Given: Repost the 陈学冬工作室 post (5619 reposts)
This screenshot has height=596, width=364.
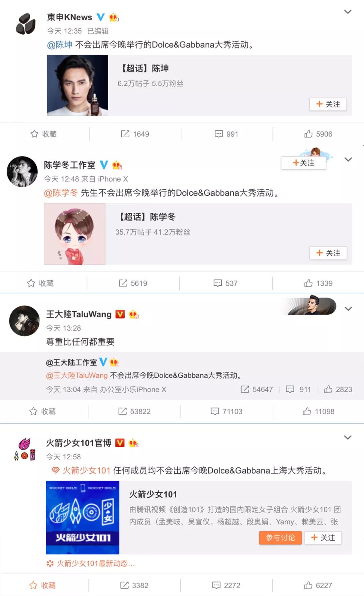Looking at the screenshot, I should pyautogui.click(x=133, y=283).
